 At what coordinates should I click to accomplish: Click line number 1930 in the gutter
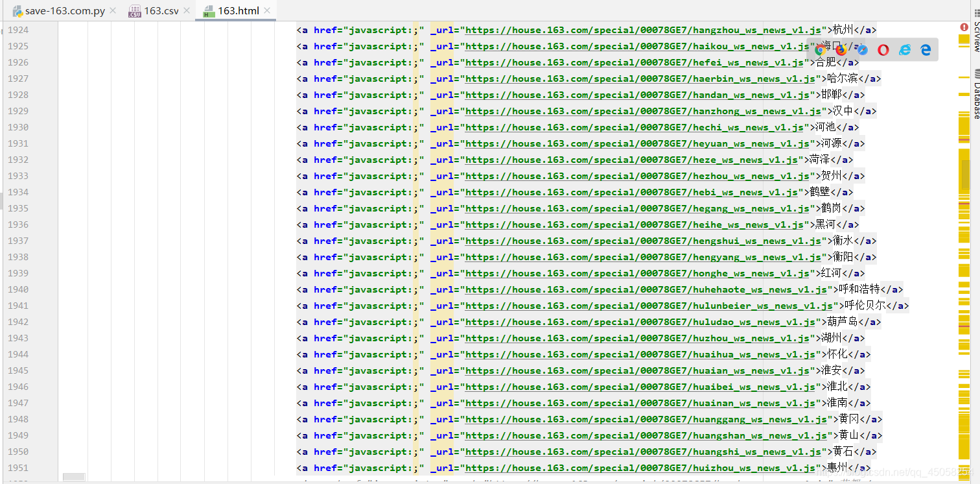(x=17, y=127)
